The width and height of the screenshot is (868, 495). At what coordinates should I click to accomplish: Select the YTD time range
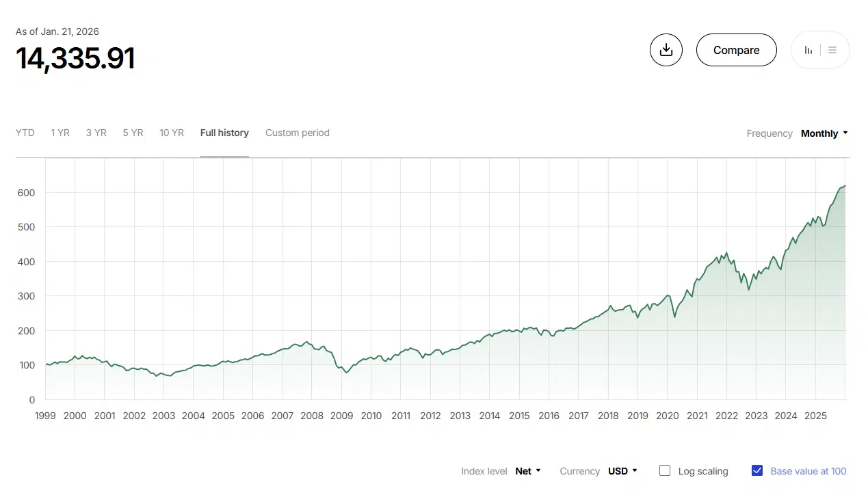tap(25, 133)
